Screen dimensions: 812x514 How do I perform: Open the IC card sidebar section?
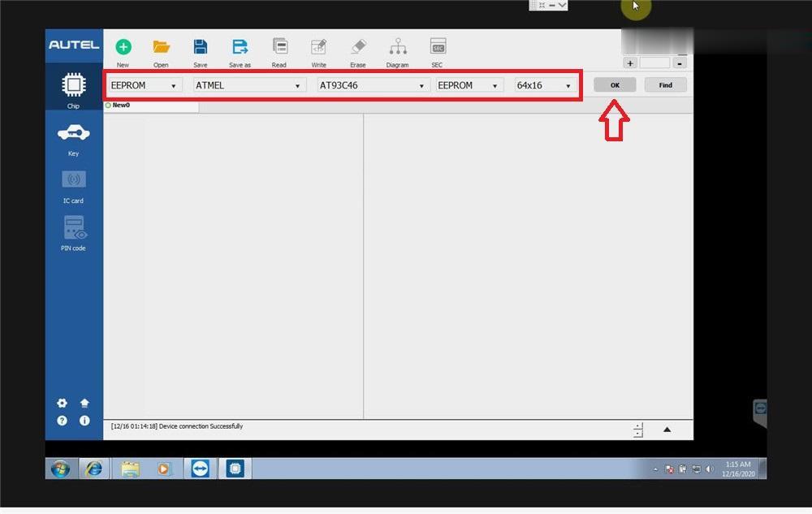[74, 186]
